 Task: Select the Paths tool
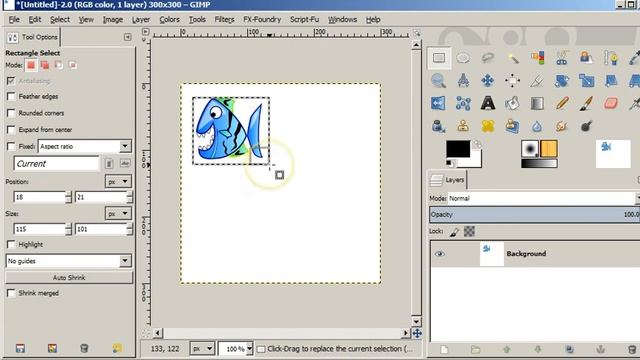click(611, 58)
